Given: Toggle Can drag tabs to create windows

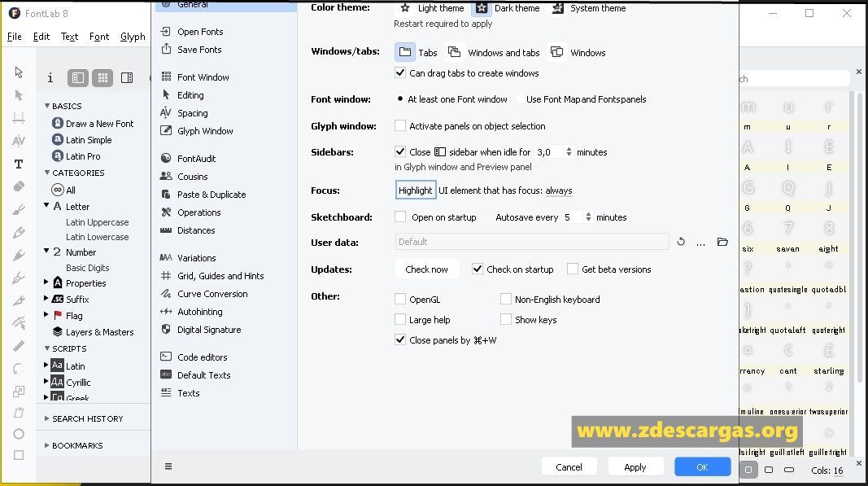Looking at the screenshot, I should tap(400, 72).
